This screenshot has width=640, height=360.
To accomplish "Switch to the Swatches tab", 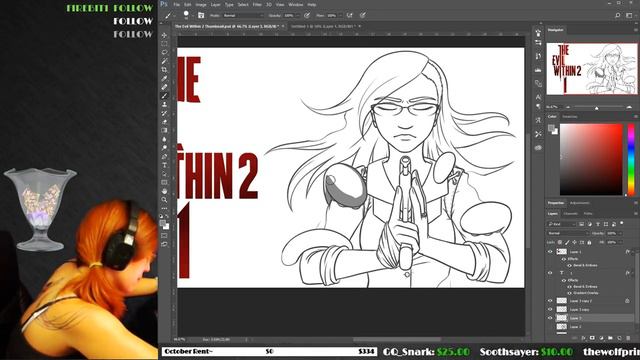I will pyautogui.click(x=570, y=117).
